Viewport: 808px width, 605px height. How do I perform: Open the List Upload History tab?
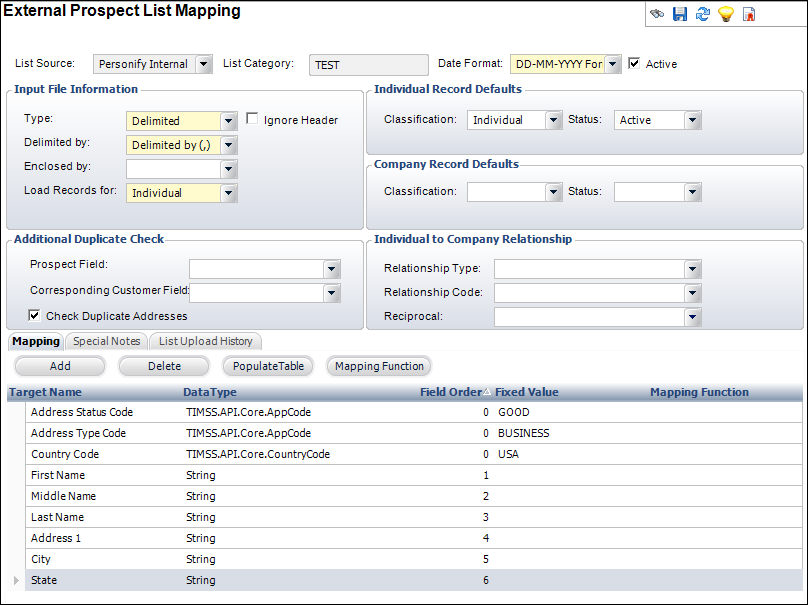[205, 341]
